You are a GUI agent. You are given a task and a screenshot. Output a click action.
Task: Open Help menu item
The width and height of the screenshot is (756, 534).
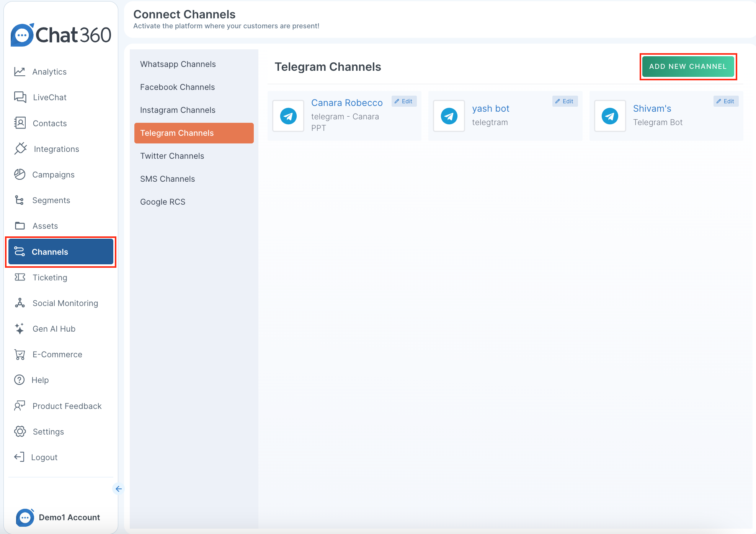[61, 380]
